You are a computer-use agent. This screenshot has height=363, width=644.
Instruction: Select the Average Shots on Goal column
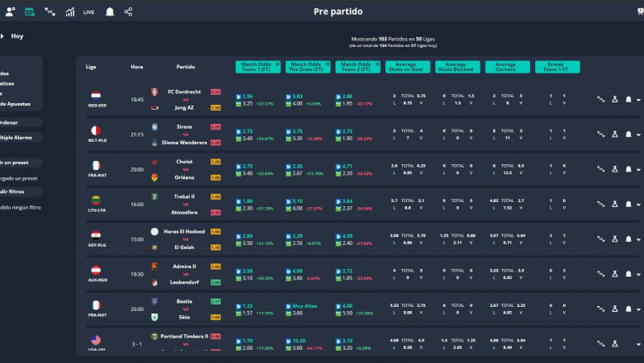[405, 66]
